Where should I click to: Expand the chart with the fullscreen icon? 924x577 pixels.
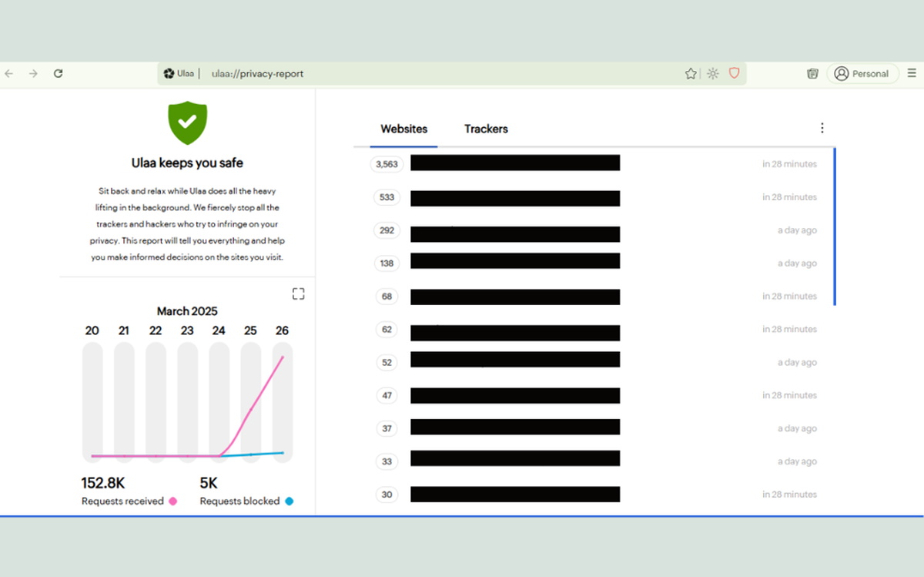299,294
